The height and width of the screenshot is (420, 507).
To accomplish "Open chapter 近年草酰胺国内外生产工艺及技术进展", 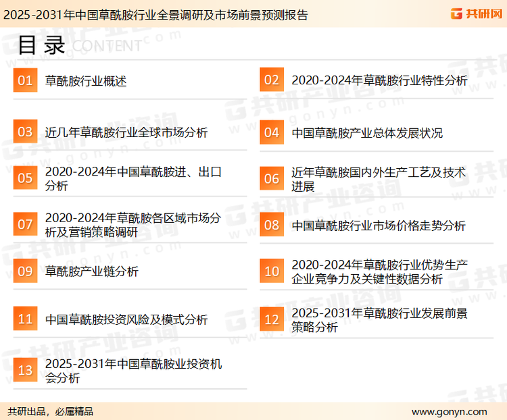I will click(x=379, y=180).
